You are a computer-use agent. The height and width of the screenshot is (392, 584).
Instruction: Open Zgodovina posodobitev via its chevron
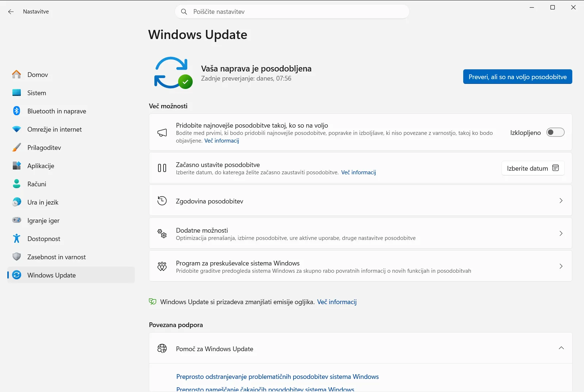point(561,201)
